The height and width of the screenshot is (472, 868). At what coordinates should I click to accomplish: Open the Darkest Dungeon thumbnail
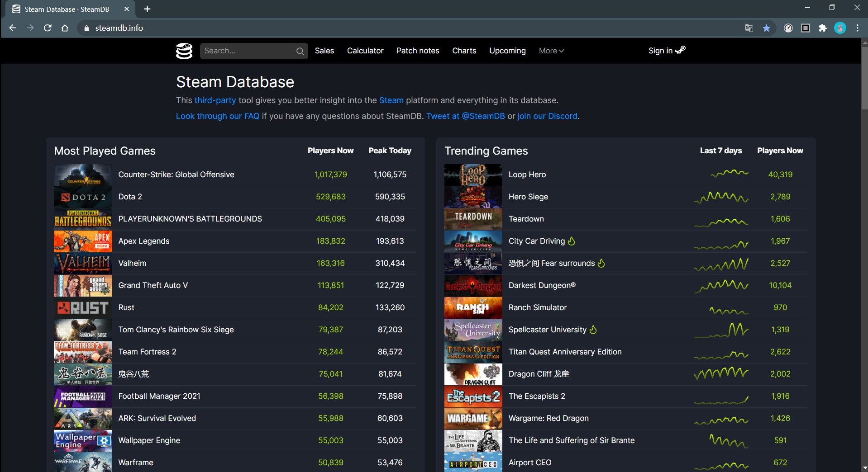tap(473, 286)
